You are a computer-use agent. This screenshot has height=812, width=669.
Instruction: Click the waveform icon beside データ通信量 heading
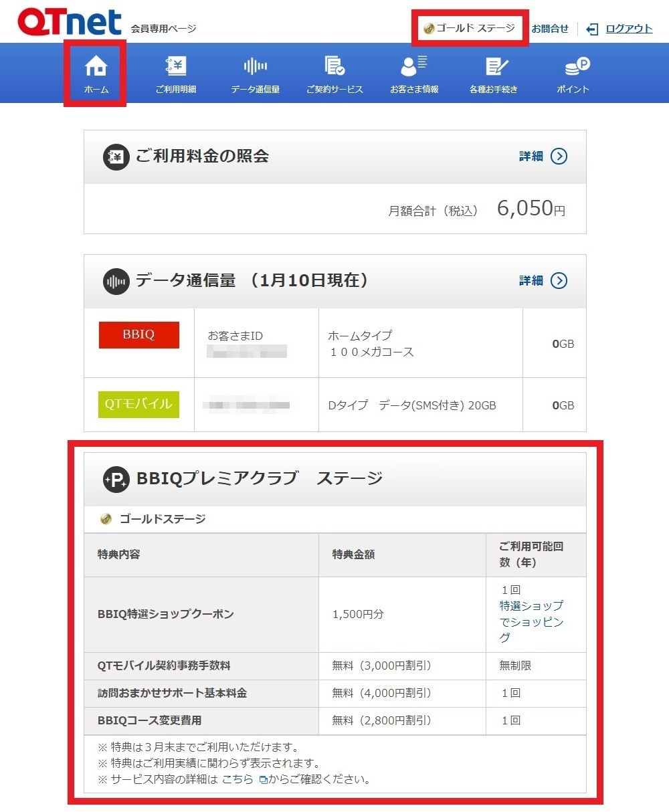[116, 282]
